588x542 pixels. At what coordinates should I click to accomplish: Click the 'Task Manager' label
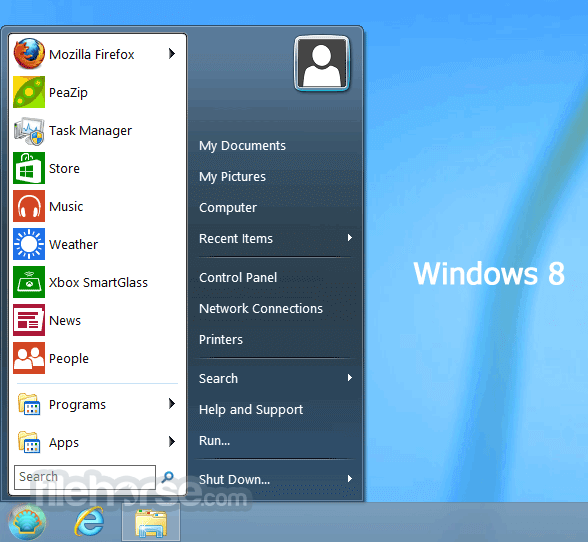click(x=90, y=131)
